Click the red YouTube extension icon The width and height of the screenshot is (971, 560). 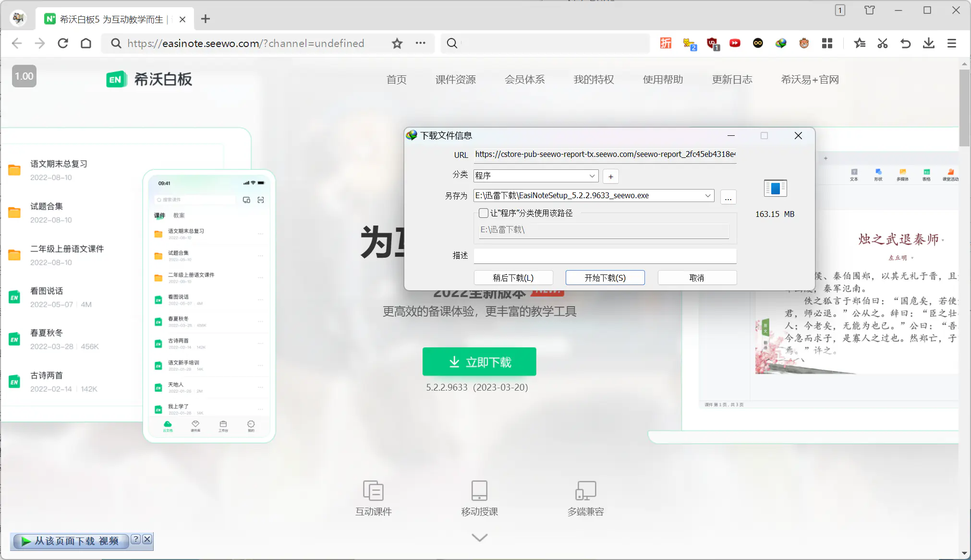[x=735, y=44]
